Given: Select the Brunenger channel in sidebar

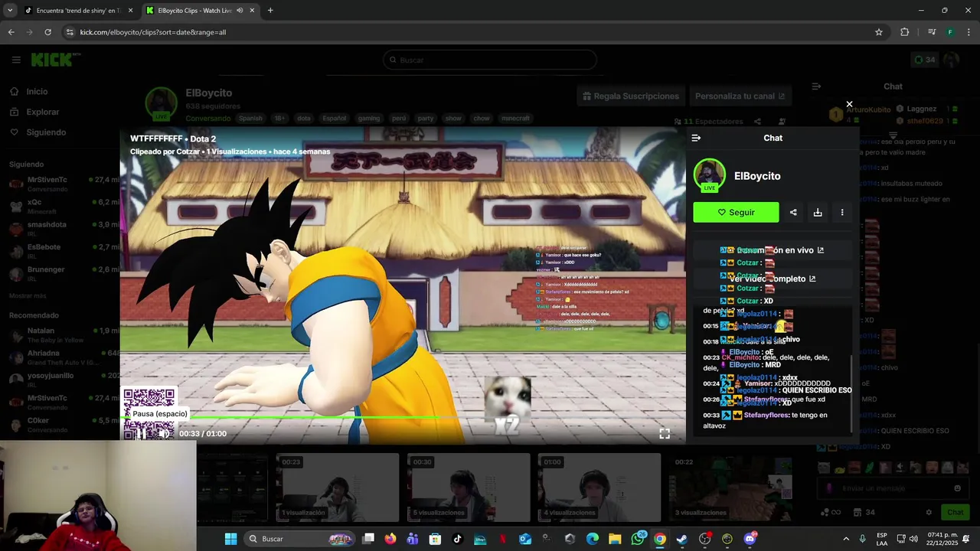Looking at the screenshot, I should (x=61, y=273).
